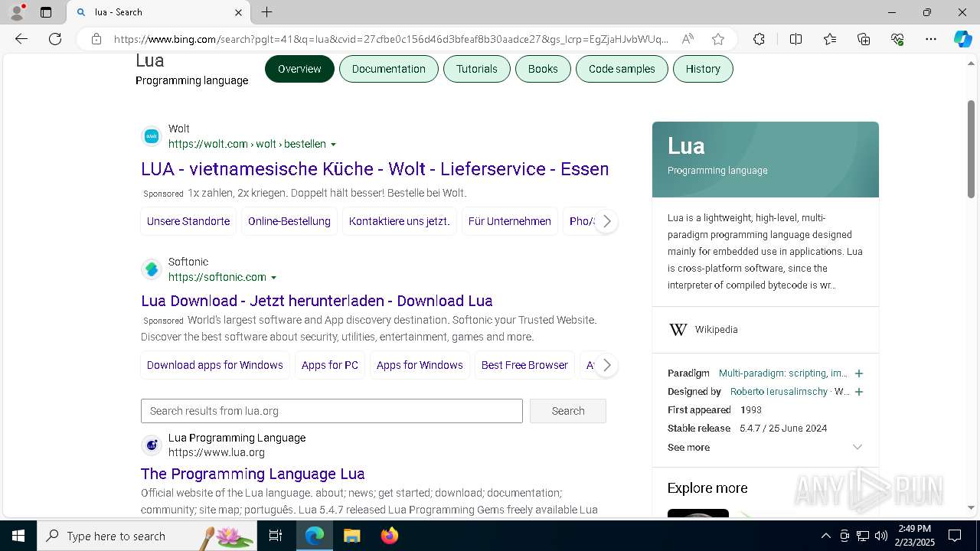This screenshot has width=980, height=551.
Task: Open Favorites list icon
Action: 830,39
